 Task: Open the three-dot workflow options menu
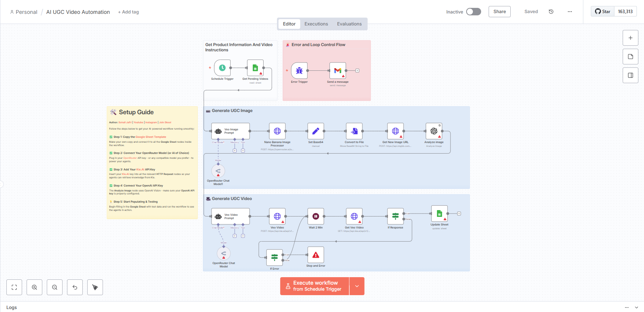[x=569, y=12]
